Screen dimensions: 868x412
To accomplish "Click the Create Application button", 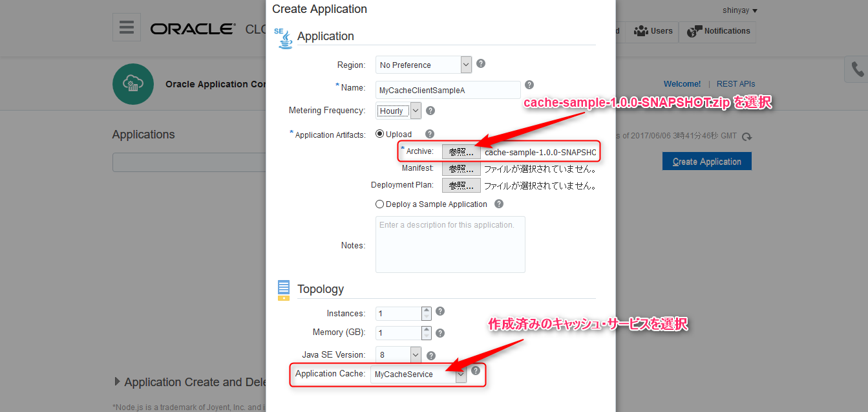I will click(x=707, y=162).
